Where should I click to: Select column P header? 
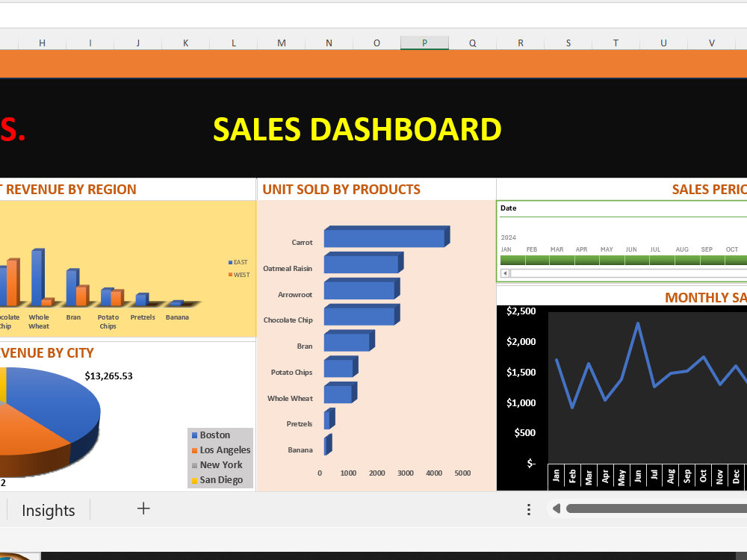coord(424,43)
